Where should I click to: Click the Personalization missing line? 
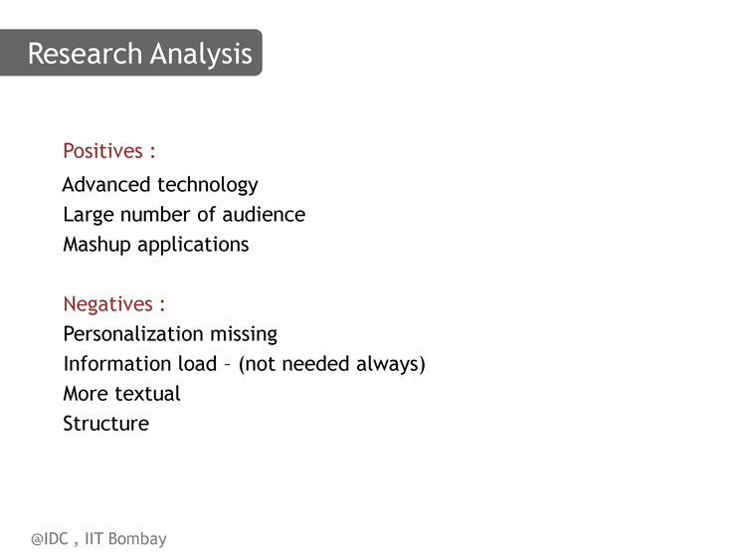[x=170, y=334]
